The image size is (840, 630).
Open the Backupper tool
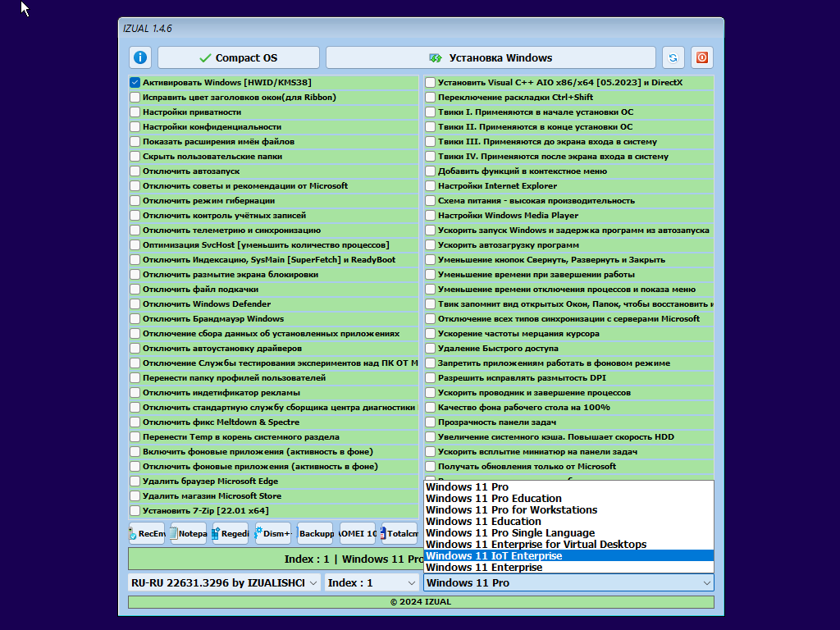pyautogui.click(x=315, y=533)
